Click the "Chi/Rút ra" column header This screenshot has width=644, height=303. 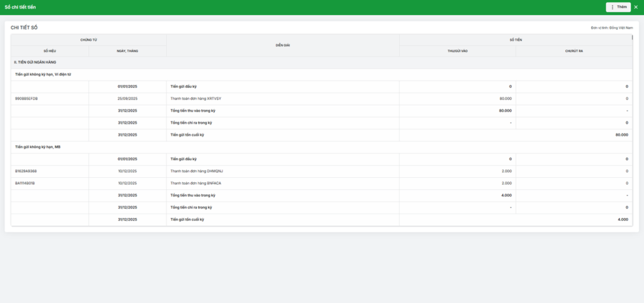click(x=574, y=51)
